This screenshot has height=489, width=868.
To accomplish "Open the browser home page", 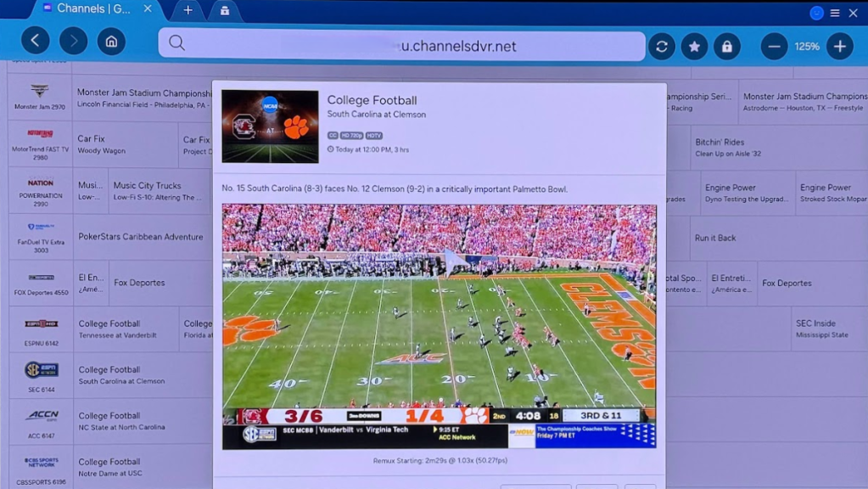I will 111,41.
